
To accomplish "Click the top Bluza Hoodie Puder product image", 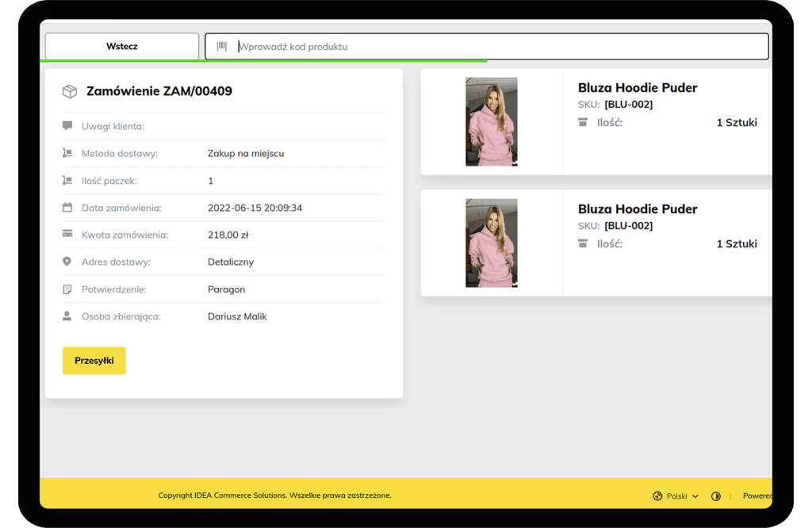I will coord(492,121).
